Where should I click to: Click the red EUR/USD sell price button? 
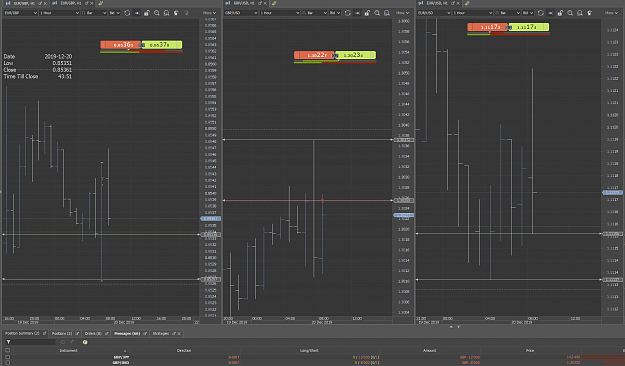(487, 27)
